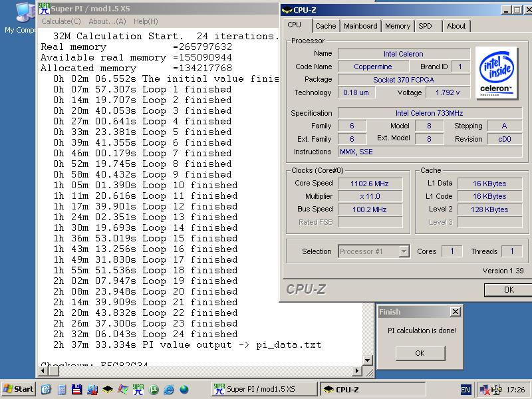Open About...(A) menu in Super PI
This screenshot has height=399, width=532.
(x=107, y=21)
